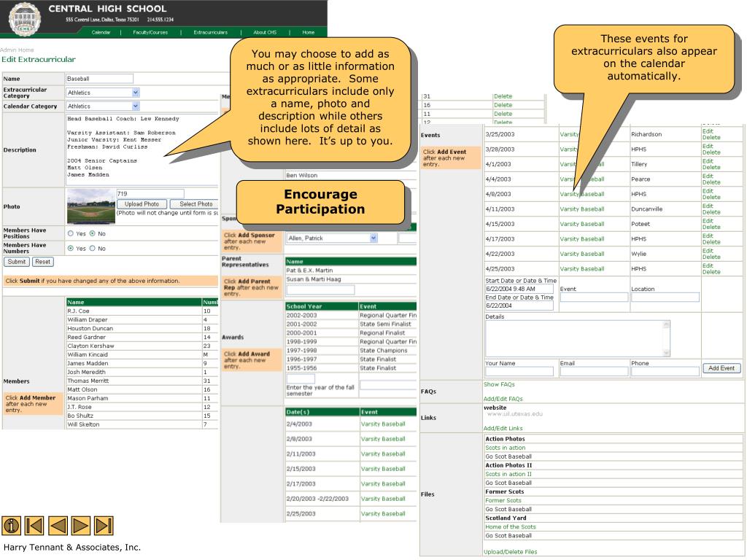Viewport: 747px width, 560px height.
Task: Open the Add/Edit FAQs link
Action: click(x=503, y=399)
